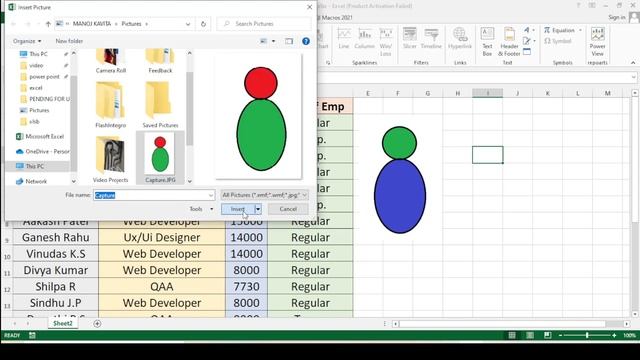Toggle the preview pane icon
The height and width of the screenshot is (360, 640).
[289, 41]
